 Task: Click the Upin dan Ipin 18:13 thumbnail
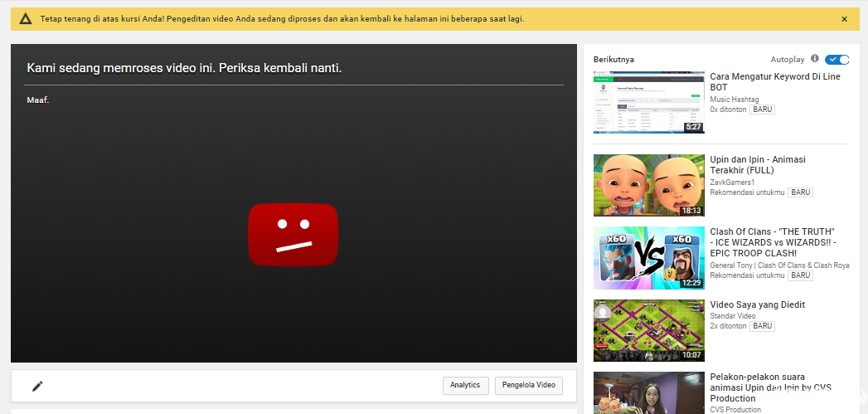[x=649, y=185]
